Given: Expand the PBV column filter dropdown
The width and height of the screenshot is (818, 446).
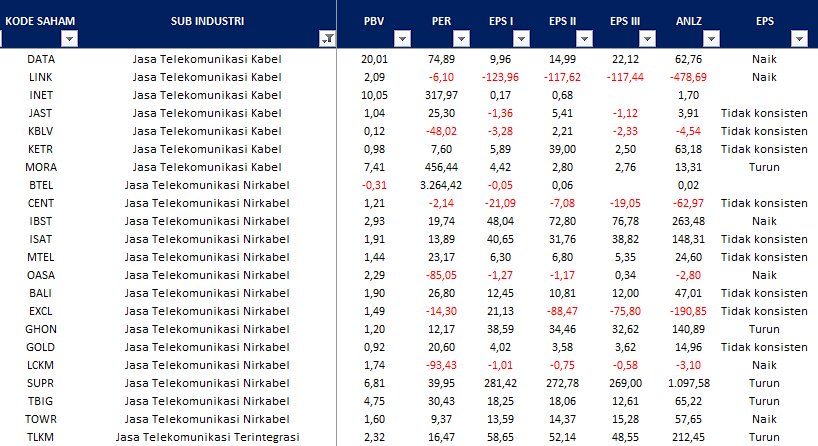Looking at the screenshot, I should [x=402, y=39].
